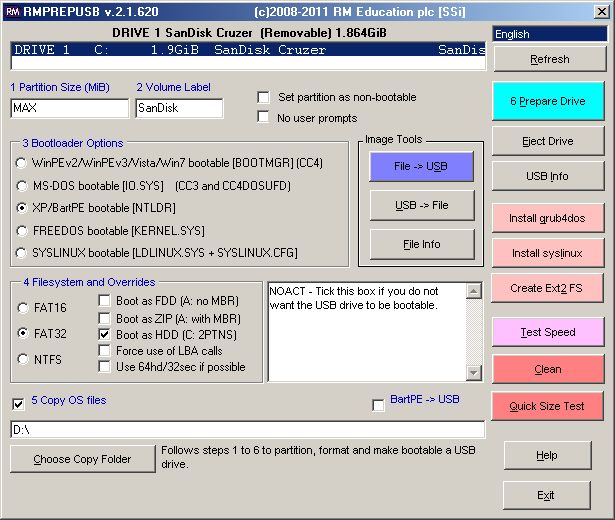
Task: Run the Test Speed button
Action: [x=548, y=332]
